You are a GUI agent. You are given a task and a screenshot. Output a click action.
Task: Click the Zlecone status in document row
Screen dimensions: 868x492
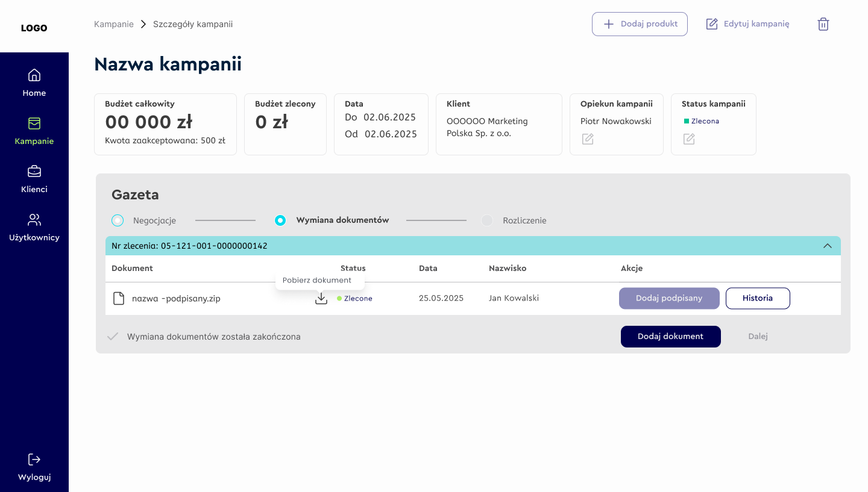[x=355, y=298]
